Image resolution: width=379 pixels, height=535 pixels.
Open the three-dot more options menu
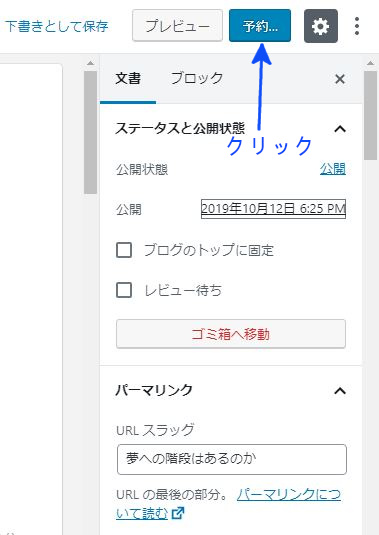pyautogui.click(x=357, y=26)
